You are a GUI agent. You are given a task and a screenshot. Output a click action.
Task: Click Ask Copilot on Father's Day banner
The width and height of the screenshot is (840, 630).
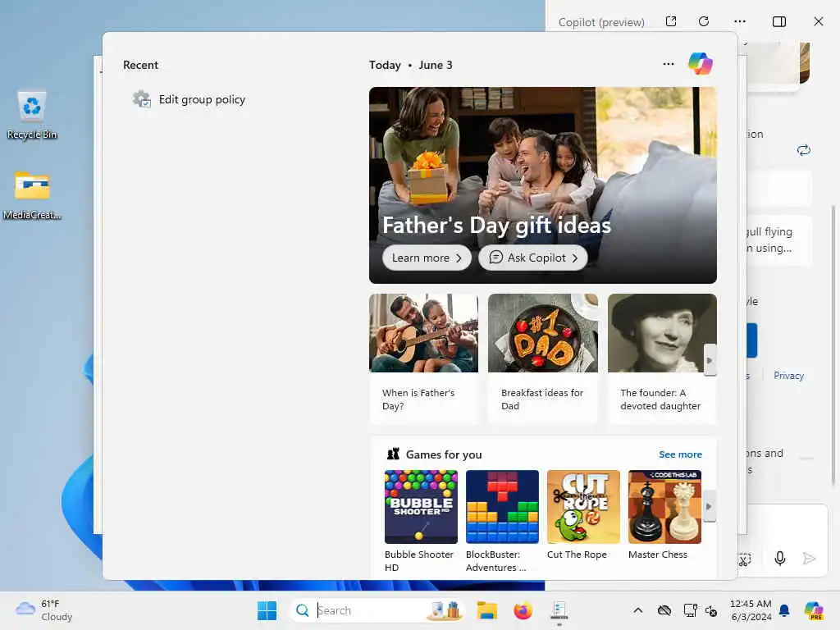coord(532,258)
